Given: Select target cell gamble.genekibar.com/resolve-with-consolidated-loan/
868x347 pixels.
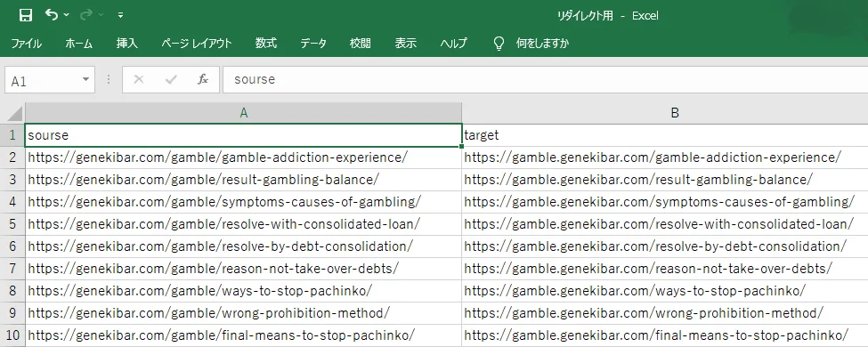Looking at the screenshot, I should 665,224.
